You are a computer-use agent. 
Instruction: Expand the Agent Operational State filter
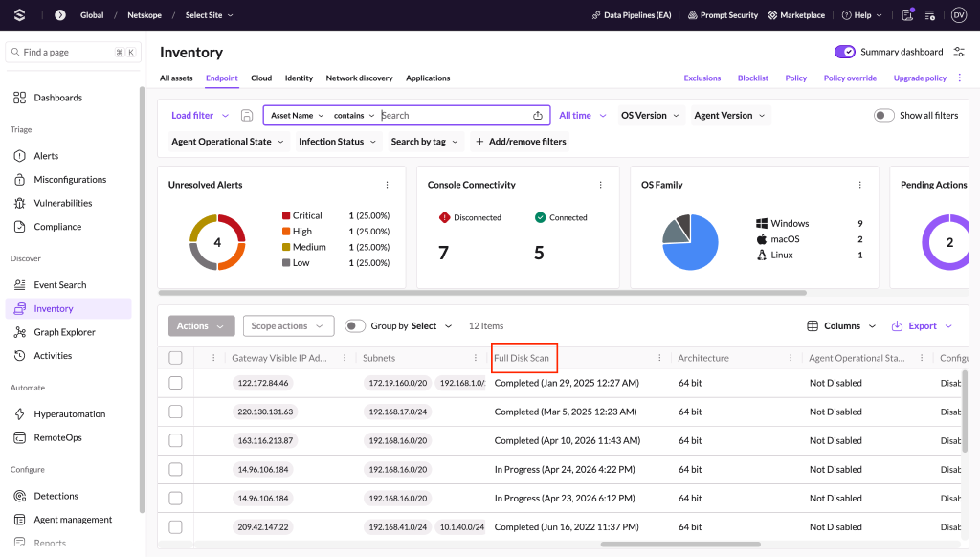[x=228, y=142]
